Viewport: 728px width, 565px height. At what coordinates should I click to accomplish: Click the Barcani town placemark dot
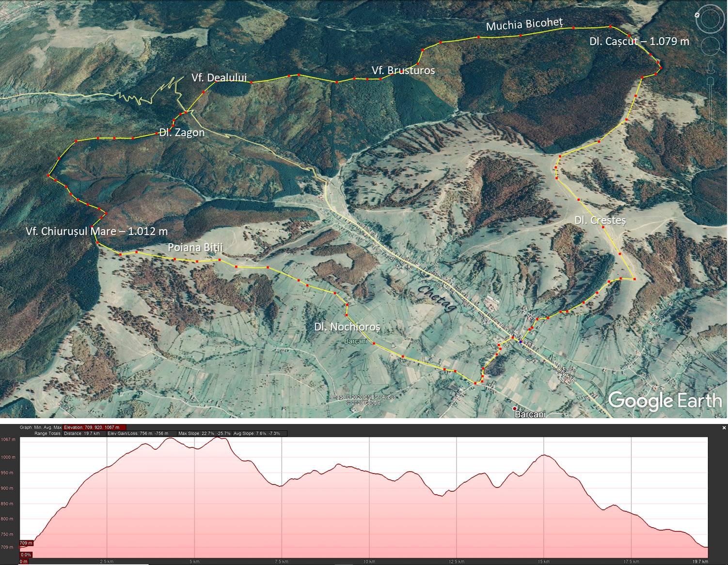click(x=515, y=408)
